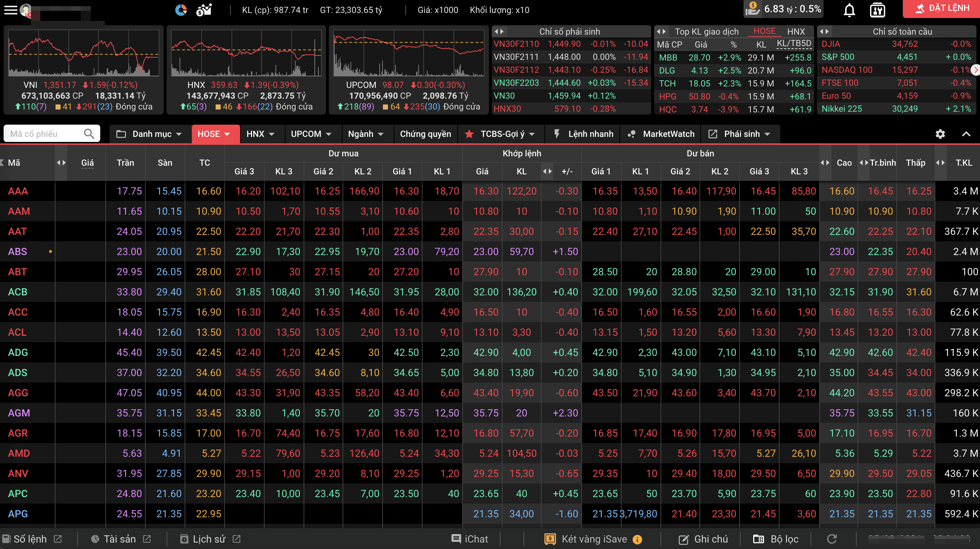Click the pie chart portfolio icon
980x549 pixels.
pyautogui.click(x=181, y=10)
